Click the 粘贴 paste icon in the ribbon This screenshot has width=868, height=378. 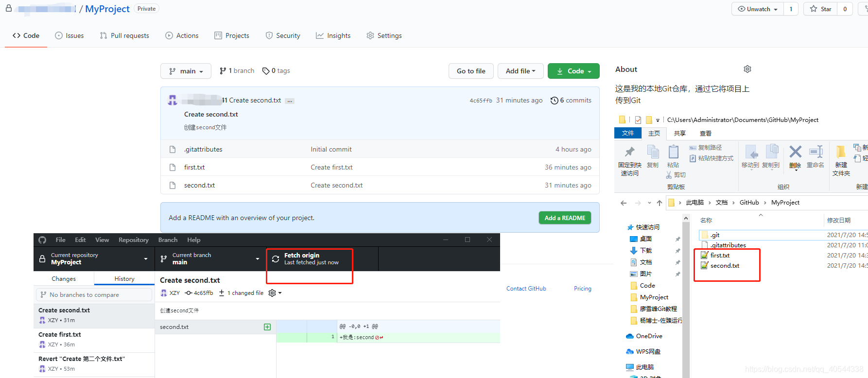(x=674, y=152)
